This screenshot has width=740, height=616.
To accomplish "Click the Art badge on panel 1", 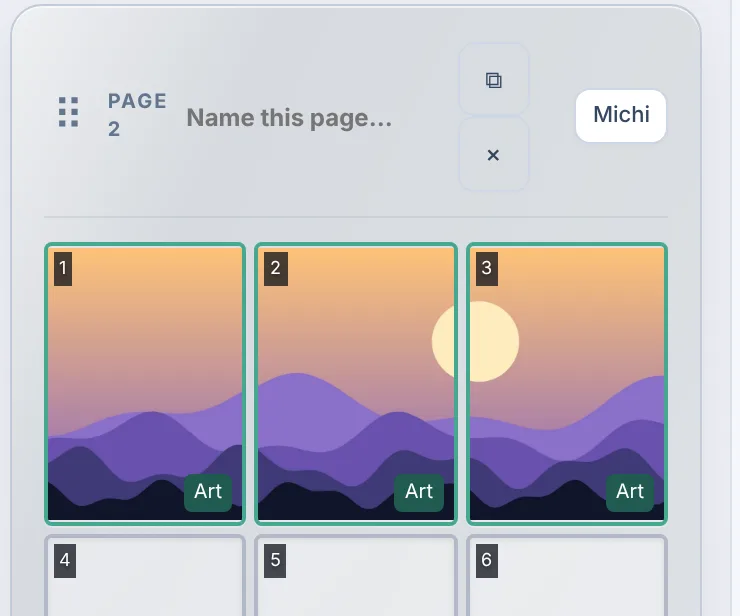I will pyautogui.click(x=208, y=492).
